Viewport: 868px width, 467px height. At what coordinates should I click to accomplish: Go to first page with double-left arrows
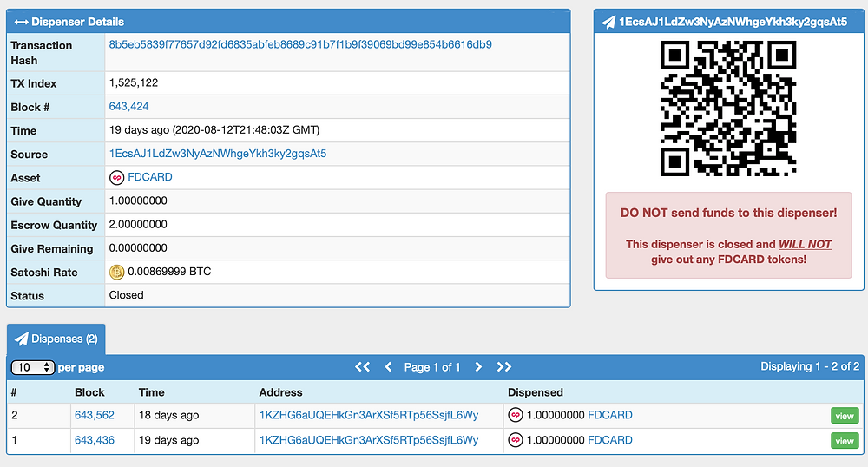[362, 367]
